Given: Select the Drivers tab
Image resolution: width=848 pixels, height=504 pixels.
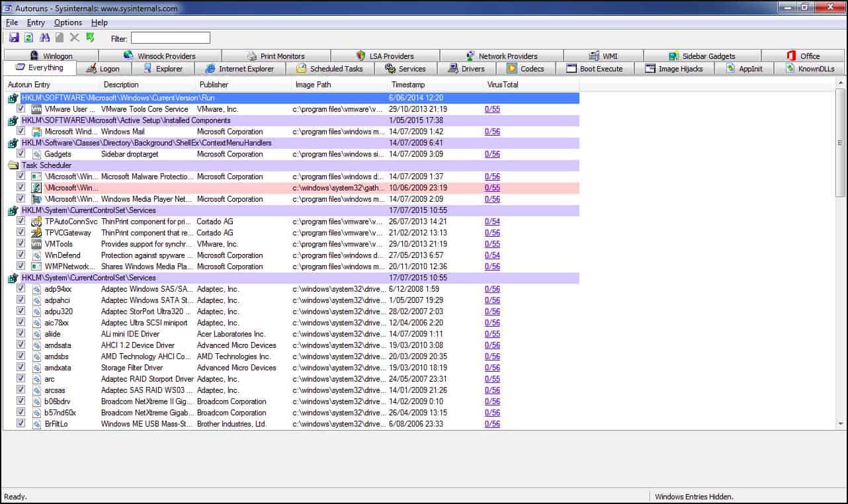Looking at the screenshot, I should click(x=466, y=68).
